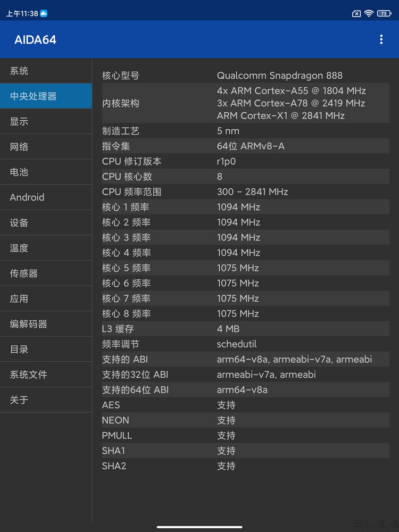Select the 核心型号 Qualcomm Snapdragon 888 row
Image resolution: width=399 pixels, height=532 pixels.
[246, 76]
